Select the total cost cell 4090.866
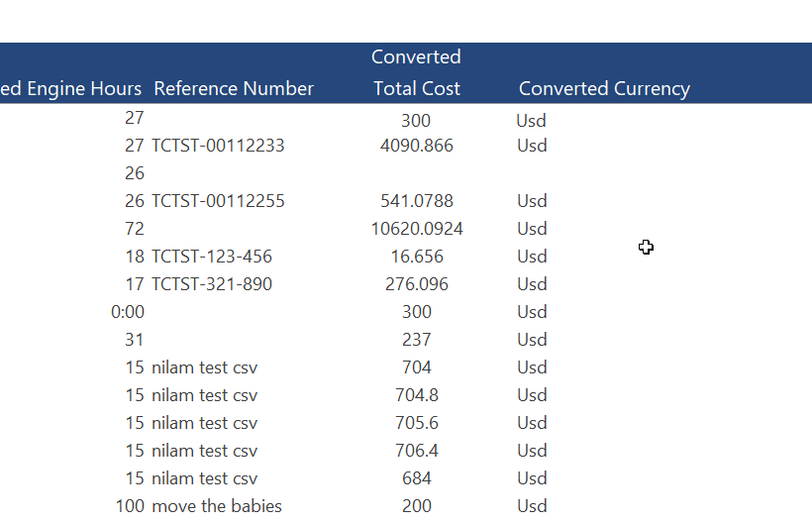This screenshot has height=523, width=812. [x=416, y=146]
